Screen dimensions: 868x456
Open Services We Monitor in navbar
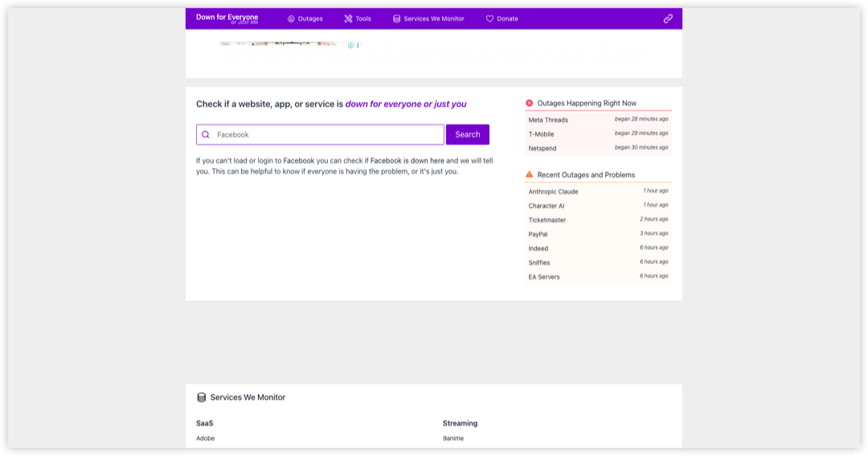coord(428,18)
